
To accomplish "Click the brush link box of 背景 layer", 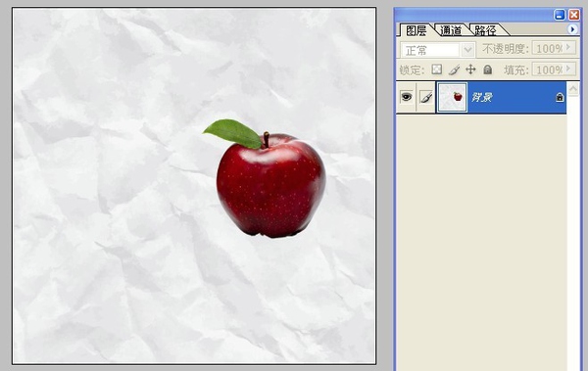I will (x=426, y=98).
